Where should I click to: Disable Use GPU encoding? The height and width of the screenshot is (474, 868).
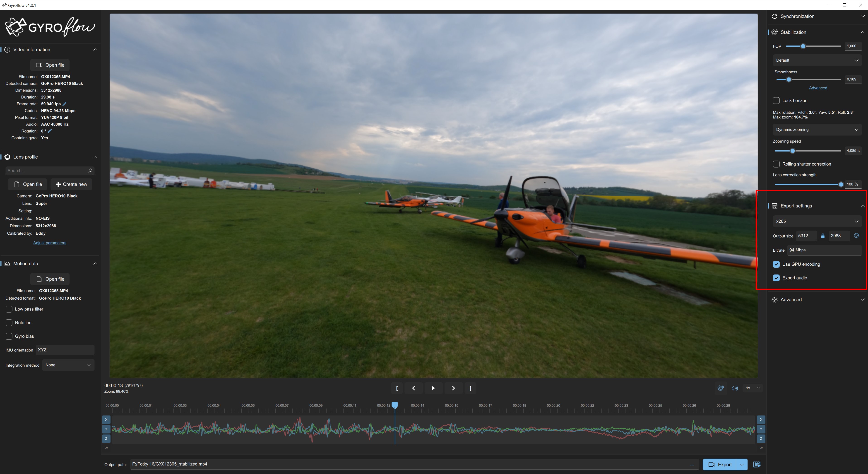tap(776, 264)
